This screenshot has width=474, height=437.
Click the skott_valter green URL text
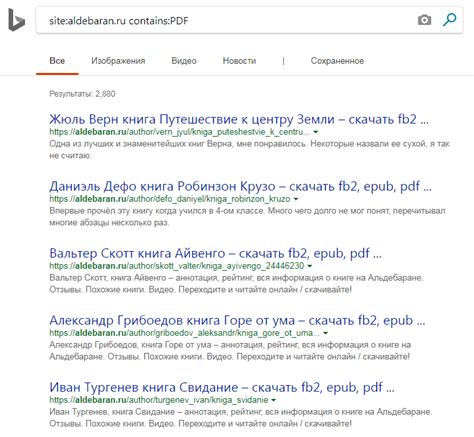pos(177,266)
